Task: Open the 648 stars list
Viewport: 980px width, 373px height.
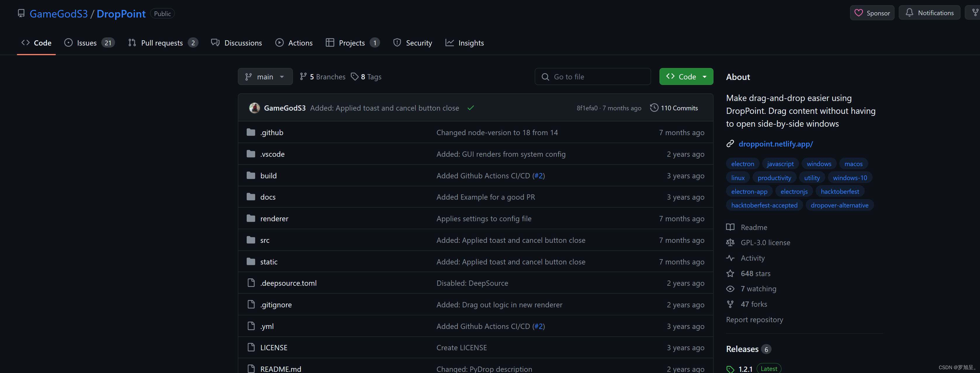Action: tap(755, 273)
